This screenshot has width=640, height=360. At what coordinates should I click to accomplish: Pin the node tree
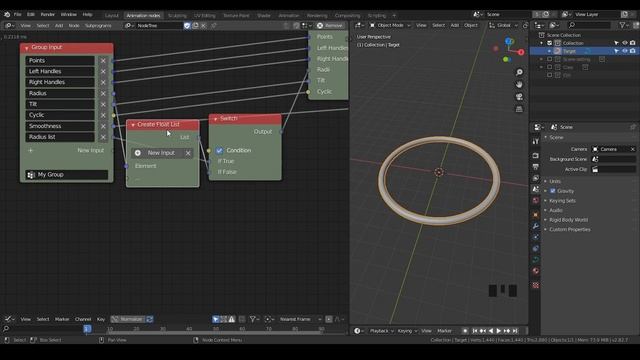click(x=213, y=25)
